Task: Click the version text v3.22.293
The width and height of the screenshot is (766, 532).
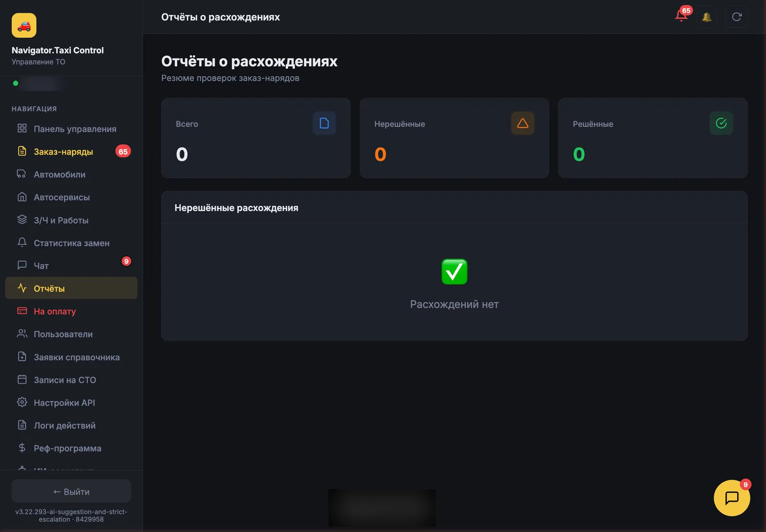Action: coord(71,515)
